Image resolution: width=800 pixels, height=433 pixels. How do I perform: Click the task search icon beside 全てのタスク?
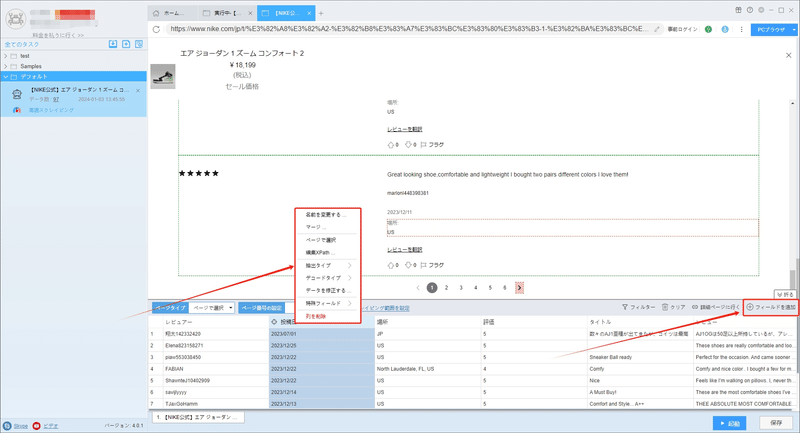pyautogui.click(x=139, y=44)
